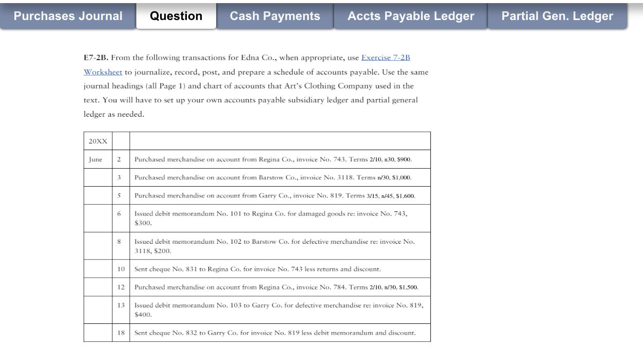Switch to the Partial Gen. Ledger tab
The image size is (643, 364).
558,16
